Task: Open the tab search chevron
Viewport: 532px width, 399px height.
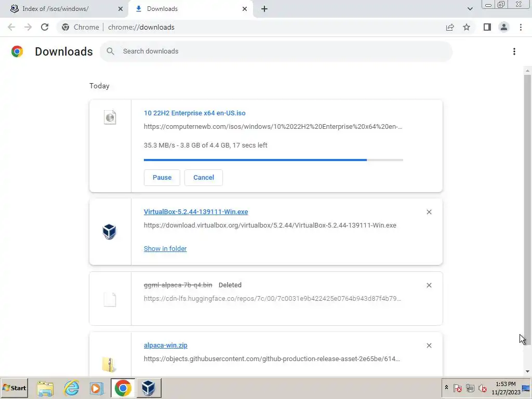Action: pos(470,9)
